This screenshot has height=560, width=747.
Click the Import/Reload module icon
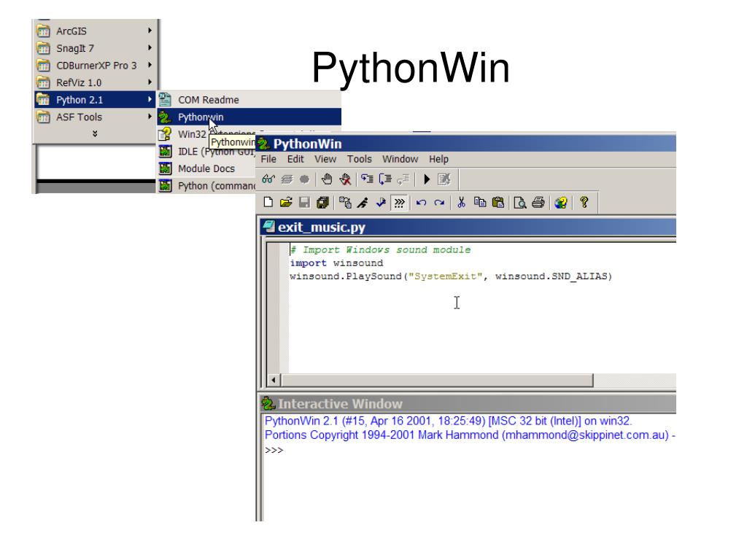[x=345, y=203]
